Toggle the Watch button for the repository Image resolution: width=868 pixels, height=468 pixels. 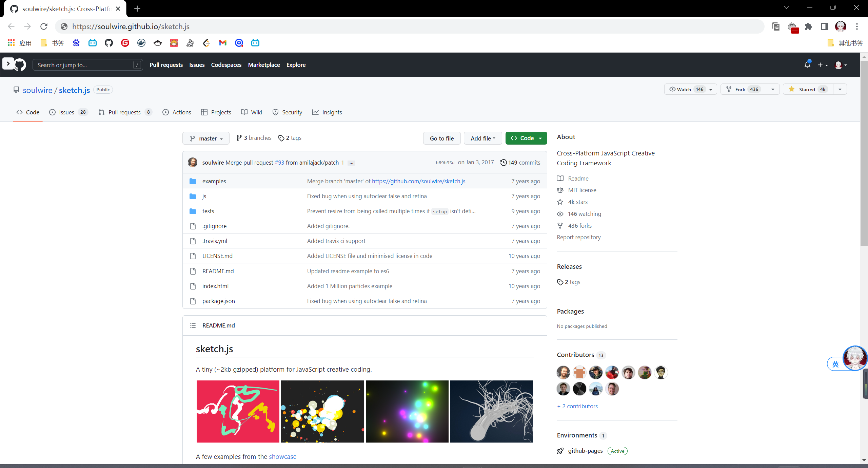click(685, 89)
